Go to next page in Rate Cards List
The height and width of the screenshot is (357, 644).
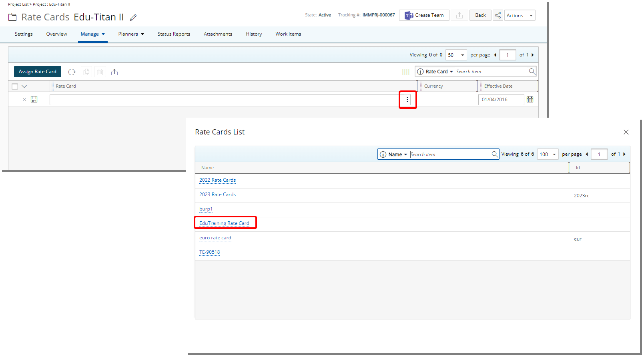click(624, 154)
